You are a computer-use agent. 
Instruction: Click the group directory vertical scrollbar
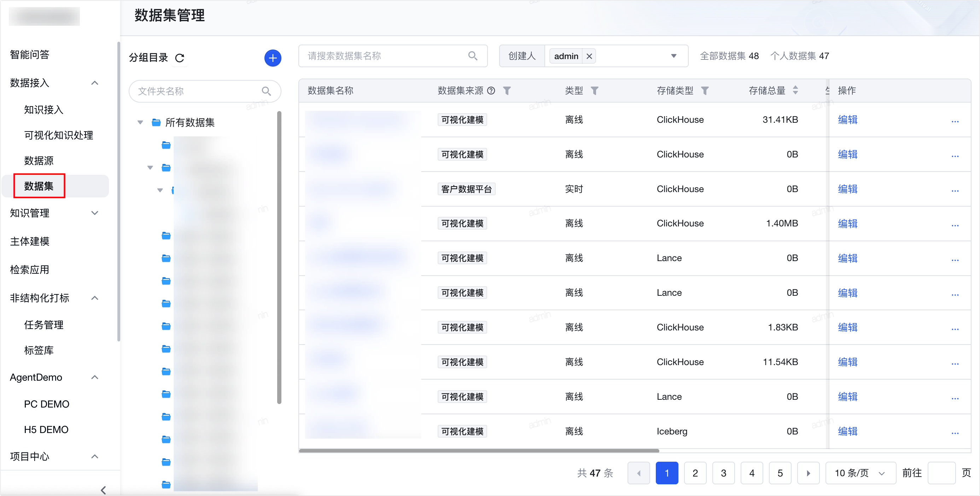click(x=279, y=257)
